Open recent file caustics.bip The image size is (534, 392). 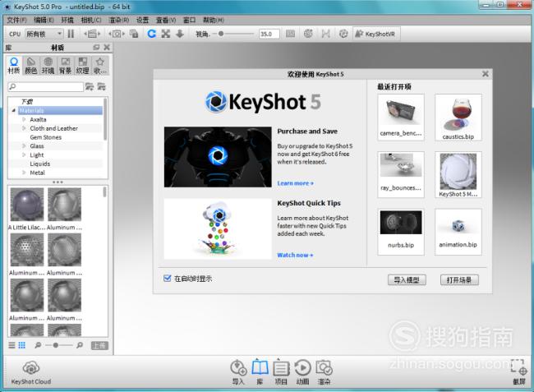(x=458, y=118)
